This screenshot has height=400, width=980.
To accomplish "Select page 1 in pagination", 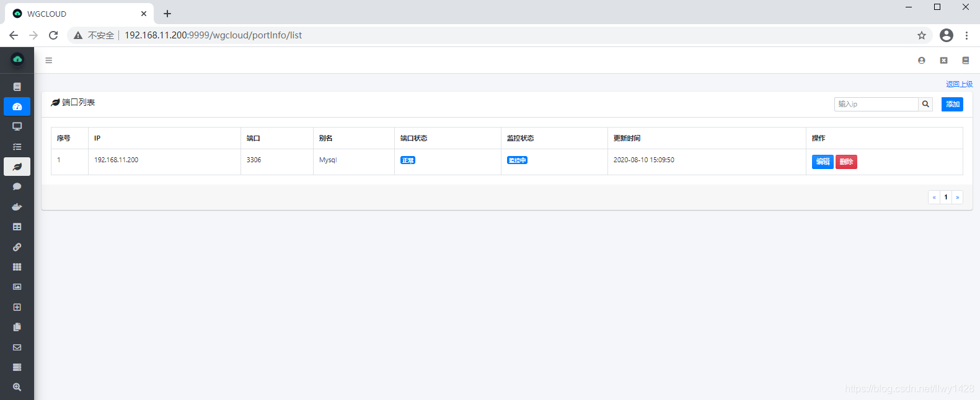I will point(946,197).
